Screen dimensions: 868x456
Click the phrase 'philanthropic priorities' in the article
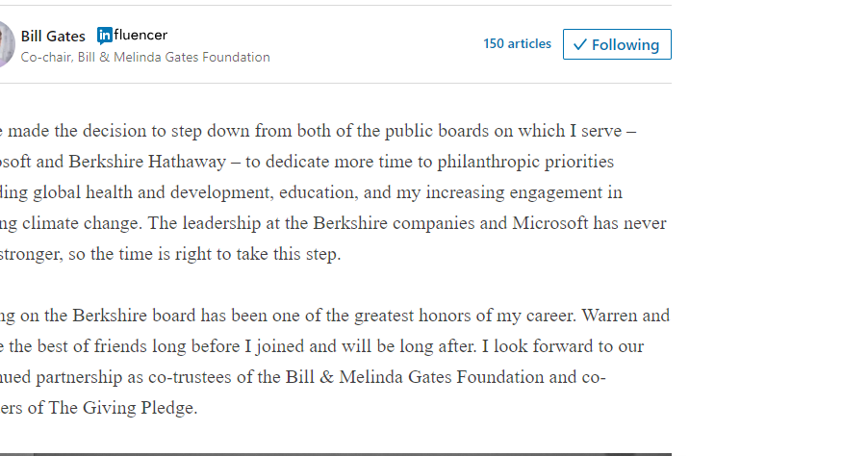pyautogui.click(x=525, y=162)
